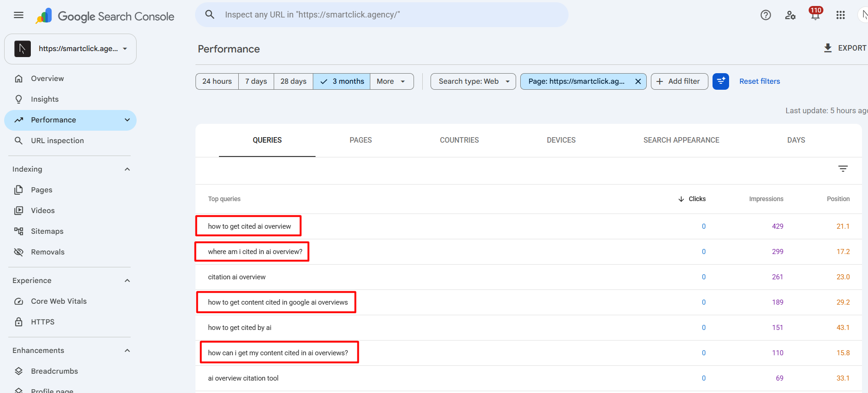The width and height of the screenshot is (868, 393).
Task: Click the Core Web Vitals gauge icon
Action: 19,301
